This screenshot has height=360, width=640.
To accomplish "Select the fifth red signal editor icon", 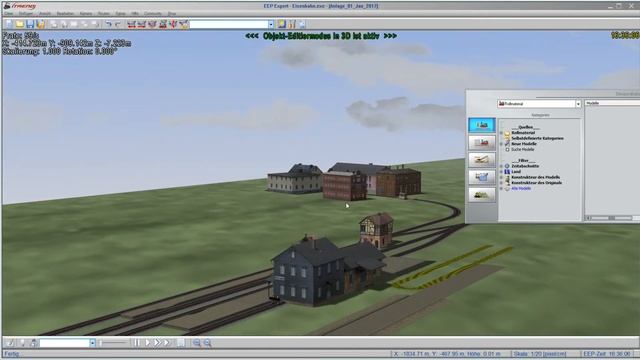I will click(173, 24).
